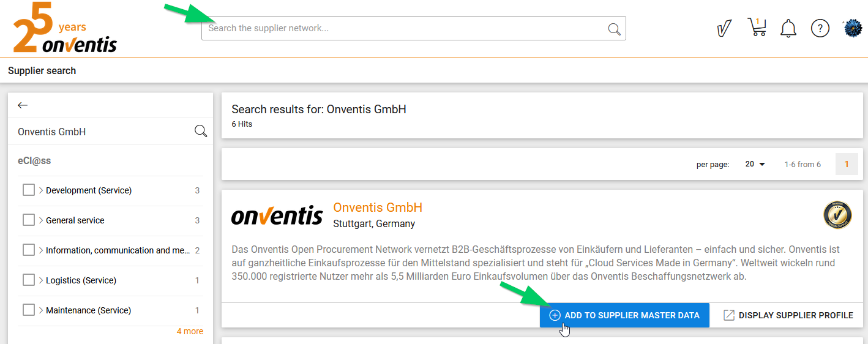This screenshot has width=868, height=344.
Task: Go to results page 1
Action: tap(847, 164)
